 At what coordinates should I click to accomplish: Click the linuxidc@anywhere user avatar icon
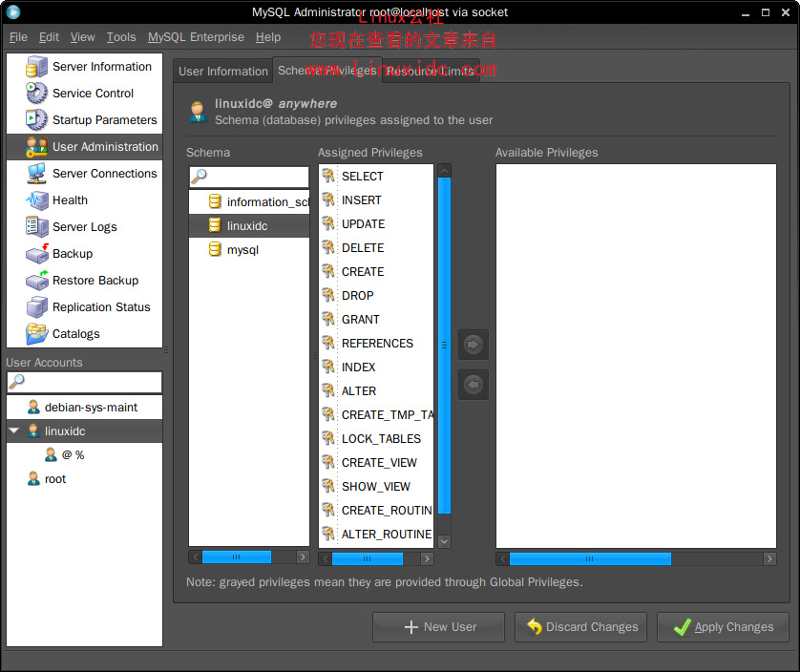[x=198, y=112]
